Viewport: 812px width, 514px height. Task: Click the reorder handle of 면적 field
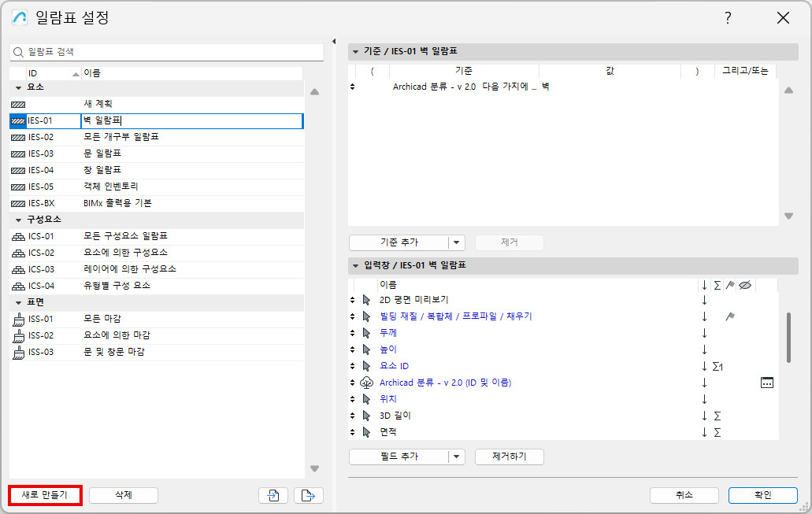(353, 432)
